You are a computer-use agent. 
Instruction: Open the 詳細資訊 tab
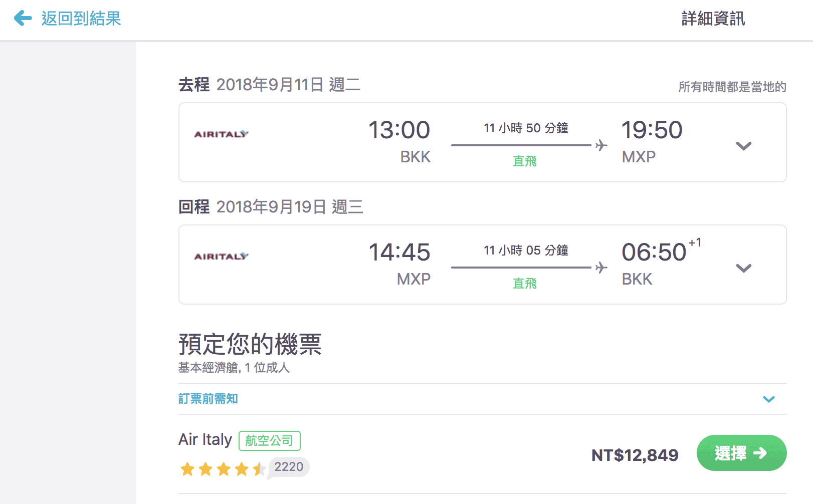click(x=713, y=19)
